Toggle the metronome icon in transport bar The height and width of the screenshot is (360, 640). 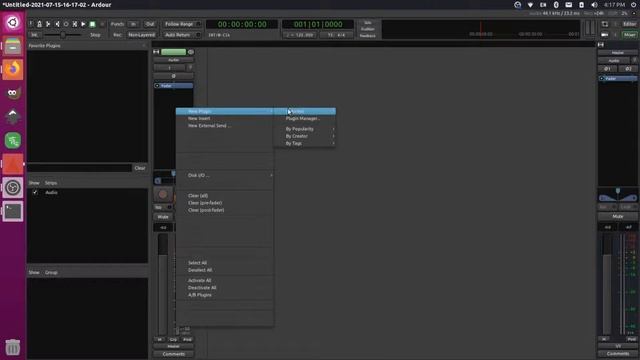(x=40, y=24)
